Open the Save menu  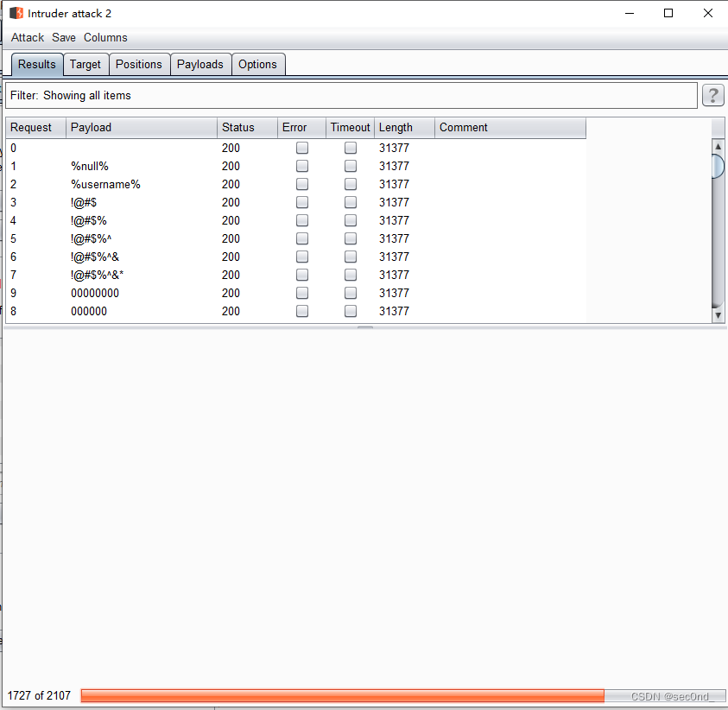64,38
